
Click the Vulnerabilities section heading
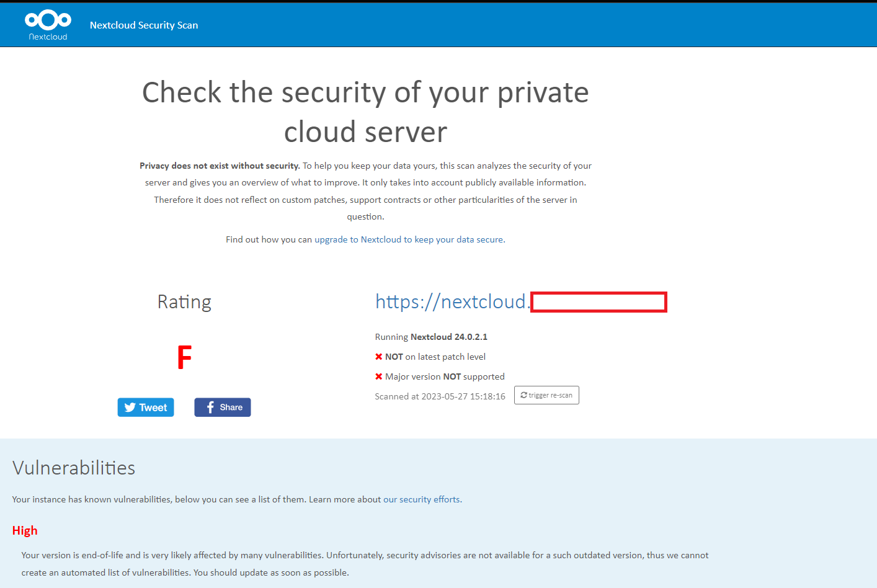73,468
